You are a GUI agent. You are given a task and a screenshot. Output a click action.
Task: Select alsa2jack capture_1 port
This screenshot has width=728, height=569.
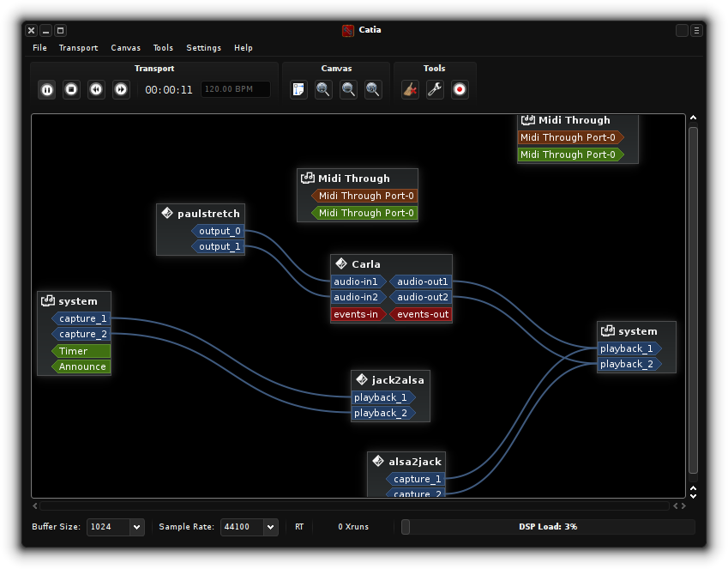(x=416, y=479)
